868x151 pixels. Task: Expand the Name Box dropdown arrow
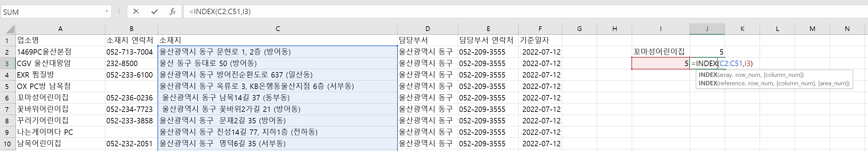[x=107, y=11]
